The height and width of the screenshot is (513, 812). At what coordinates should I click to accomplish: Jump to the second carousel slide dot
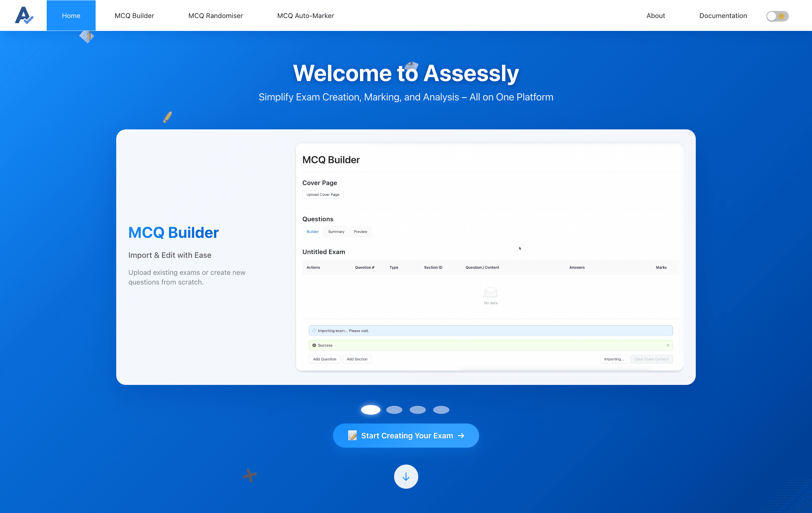point(394,409)
